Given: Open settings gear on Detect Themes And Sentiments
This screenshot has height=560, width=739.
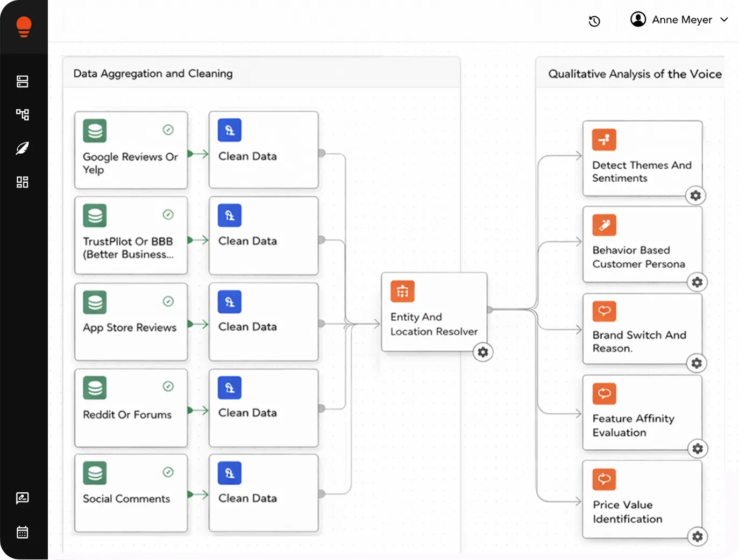Looking at the screenshot, I should [695, 196].
